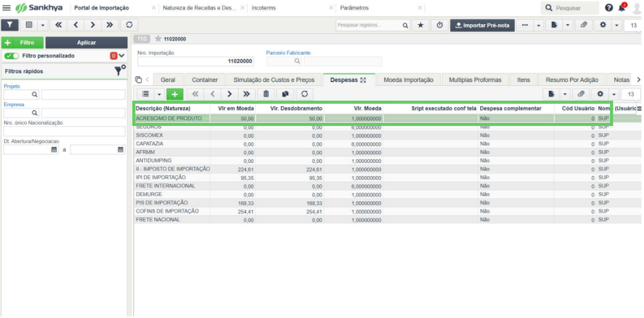644x318 pixels.
Task: Click the Nro. único Nacionalização field
Action: [x=64, y=132]
